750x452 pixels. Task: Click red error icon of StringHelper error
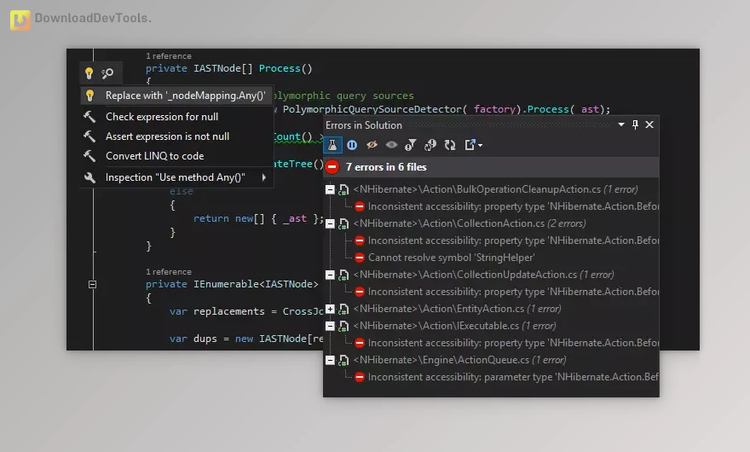coord(360,258)
